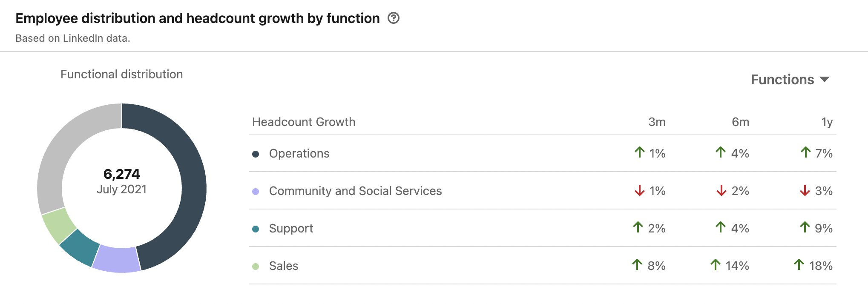Screen dimensions: 868x304
Task: Click the Sales green legend dot
Action: tap(256, 267)
